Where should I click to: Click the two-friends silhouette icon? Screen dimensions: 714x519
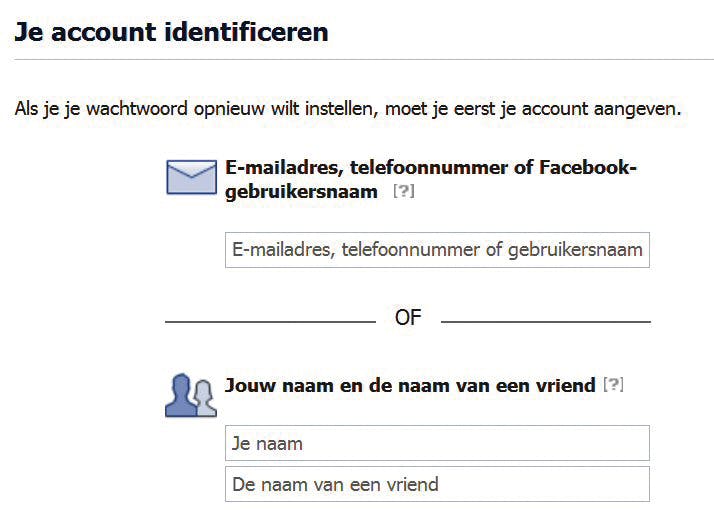(x=190, y=395)
